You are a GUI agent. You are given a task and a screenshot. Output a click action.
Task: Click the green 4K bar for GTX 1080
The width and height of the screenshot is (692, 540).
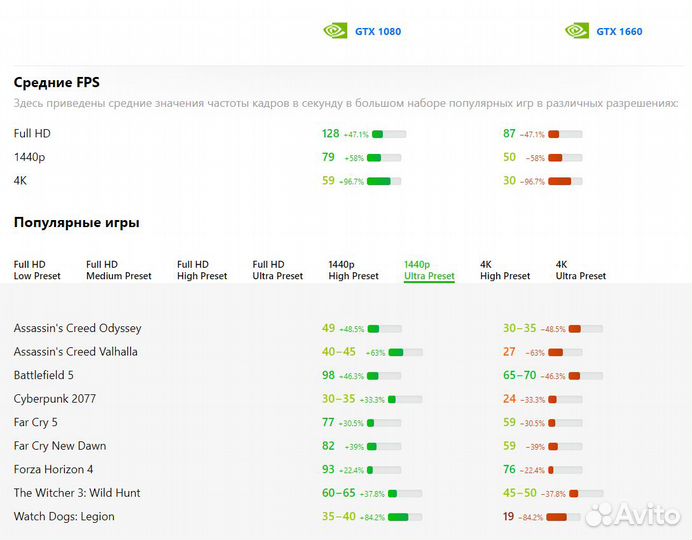(x=384, y=181)
